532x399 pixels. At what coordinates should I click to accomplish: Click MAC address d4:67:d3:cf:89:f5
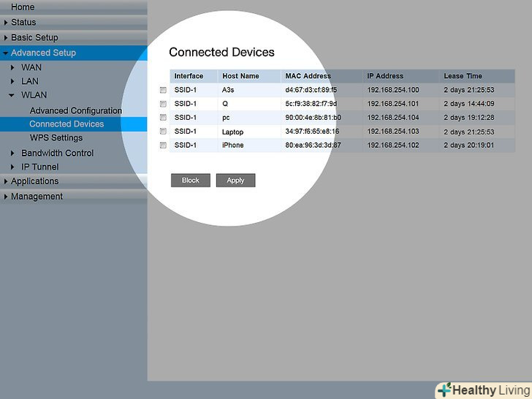[311, 90]
